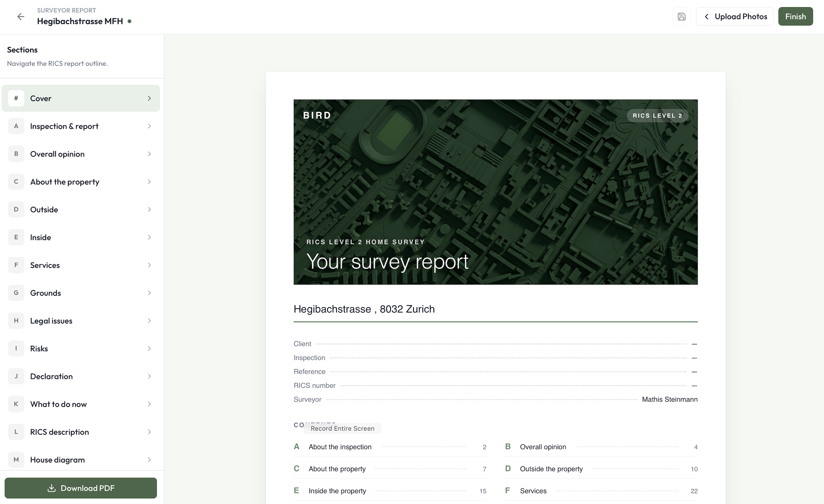Image resolution: width=824 pixels, height=504 pixels.
Task: Click the Reference field row
Action: tap(495, 371)
